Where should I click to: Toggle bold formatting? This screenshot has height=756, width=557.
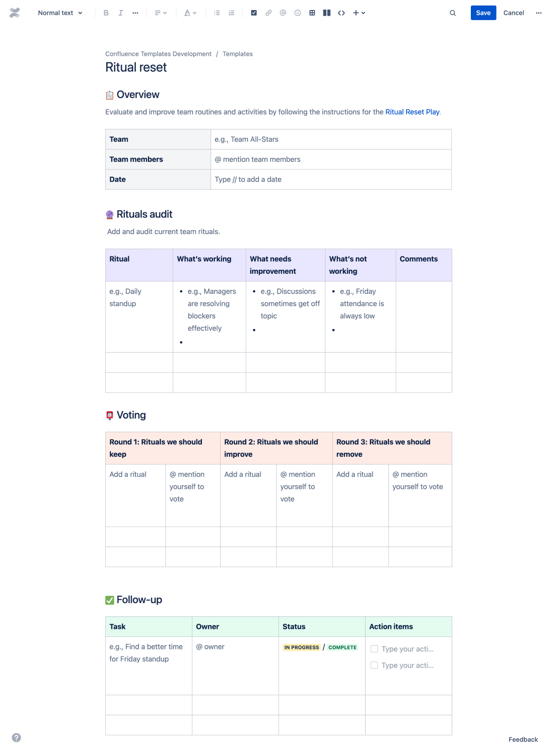point(105,13)
